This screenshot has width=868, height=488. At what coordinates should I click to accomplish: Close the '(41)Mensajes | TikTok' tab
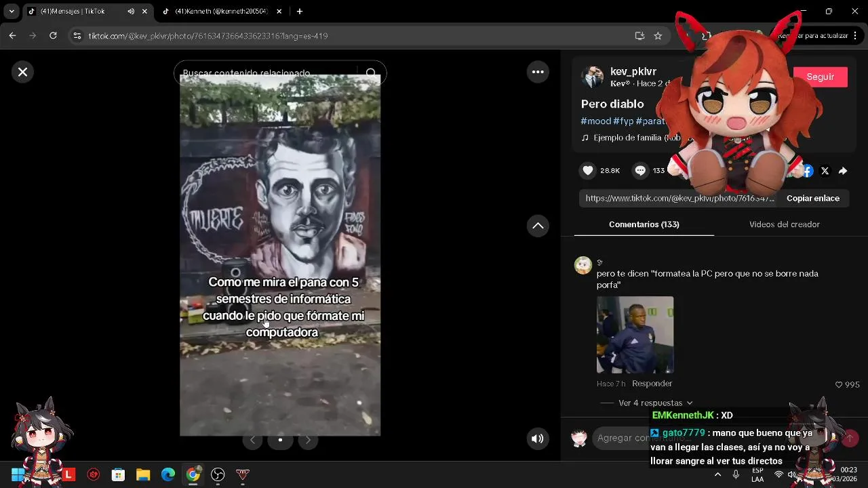(144, 12)
